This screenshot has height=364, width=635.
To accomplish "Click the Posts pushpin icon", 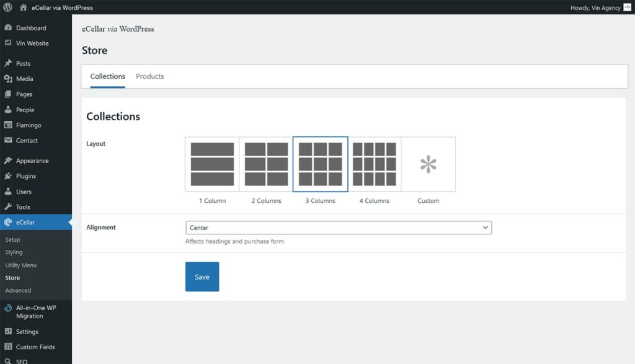I will pyautogui.click(x=8, y=63).
